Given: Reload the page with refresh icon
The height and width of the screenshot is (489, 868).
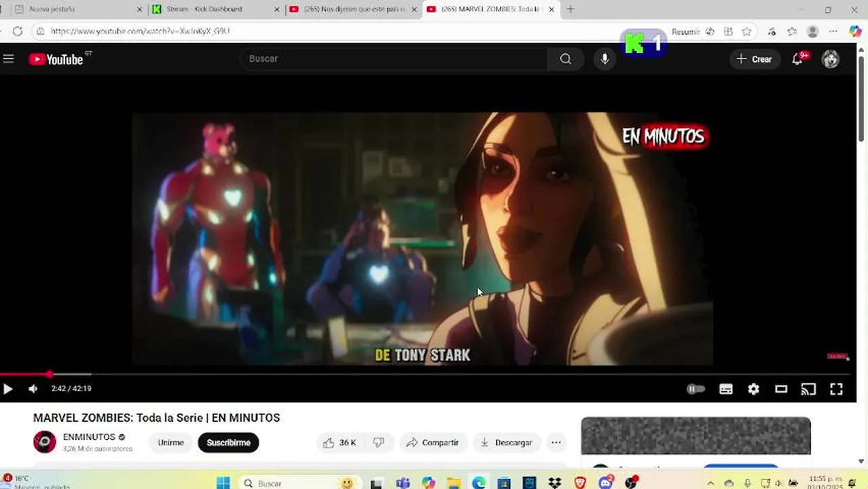Looking at the screenshot, I should 18,31.
